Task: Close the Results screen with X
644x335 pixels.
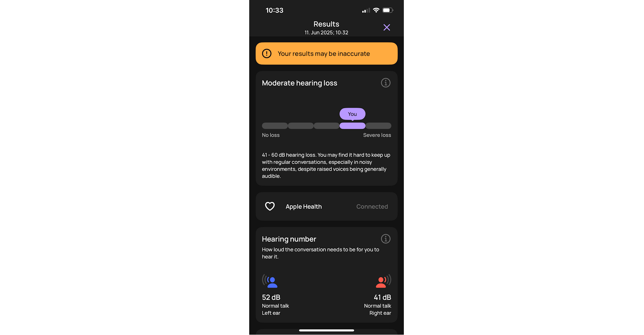Action: pyautogui.click(x=386, y=27)
